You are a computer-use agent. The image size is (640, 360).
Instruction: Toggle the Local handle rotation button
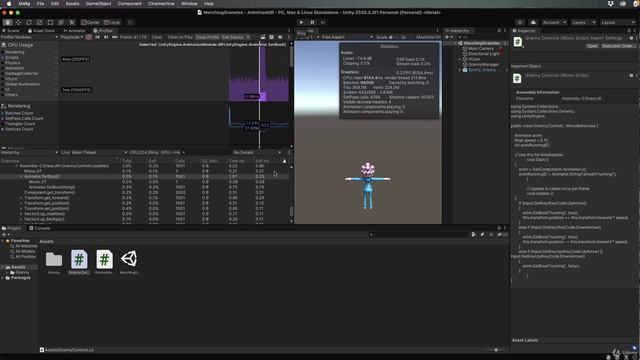(x=111, y=22)
